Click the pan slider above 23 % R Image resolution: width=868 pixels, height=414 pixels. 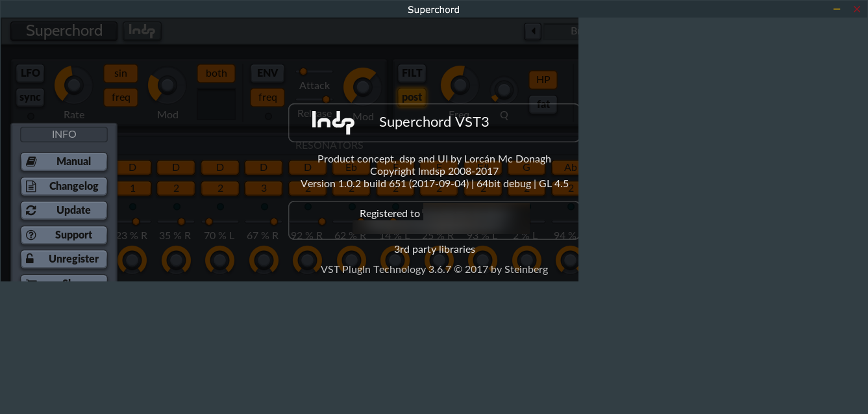(136, 222)
